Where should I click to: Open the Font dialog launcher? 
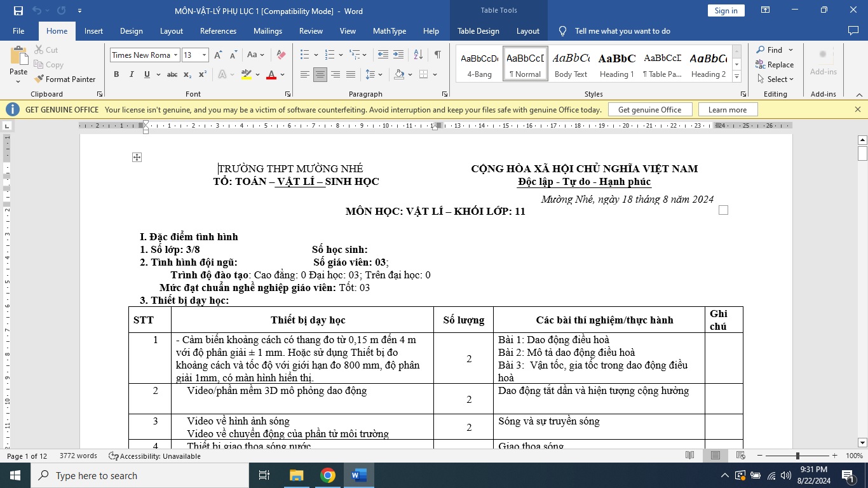(287, 94)
